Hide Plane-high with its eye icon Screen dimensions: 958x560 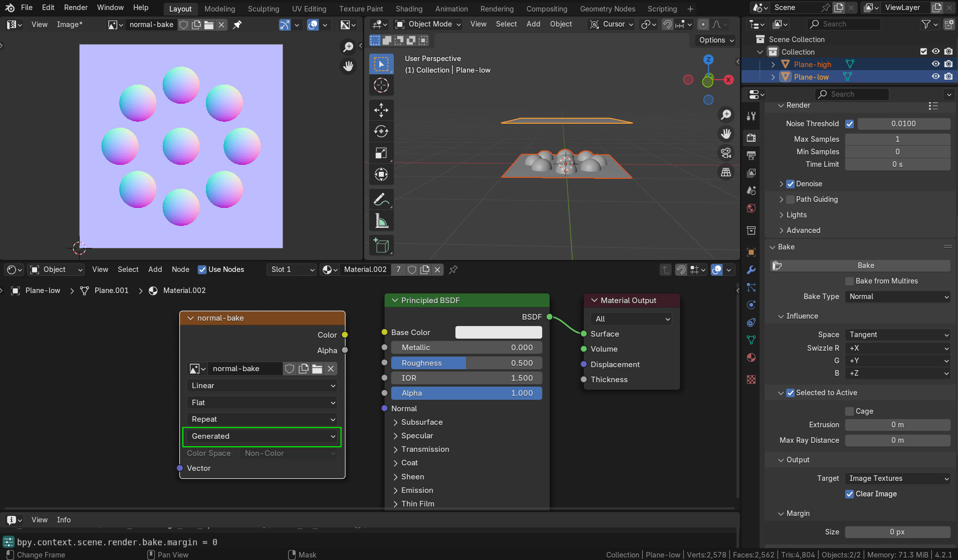click(935, 64)
